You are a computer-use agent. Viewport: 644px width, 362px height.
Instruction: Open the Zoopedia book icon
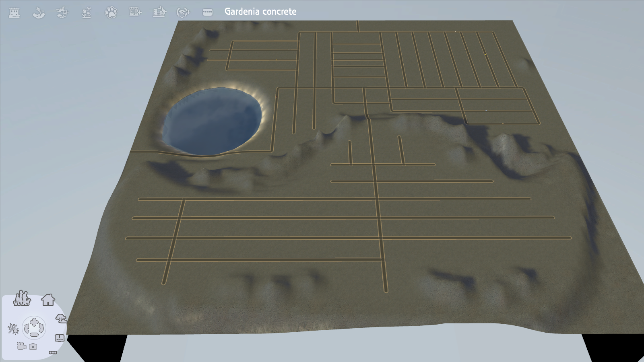[x=60, y=337]
